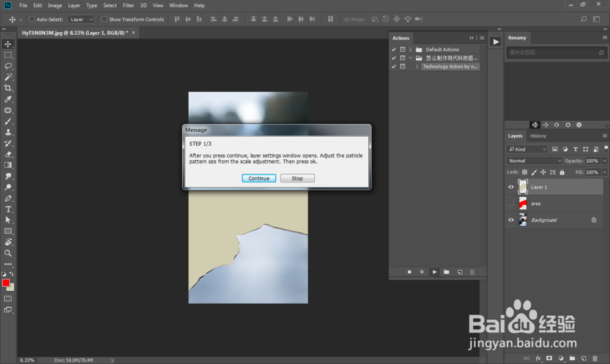The image size is (610, 364).
Task: Select the area layer thumbnail
Action: tap(523, 204)
